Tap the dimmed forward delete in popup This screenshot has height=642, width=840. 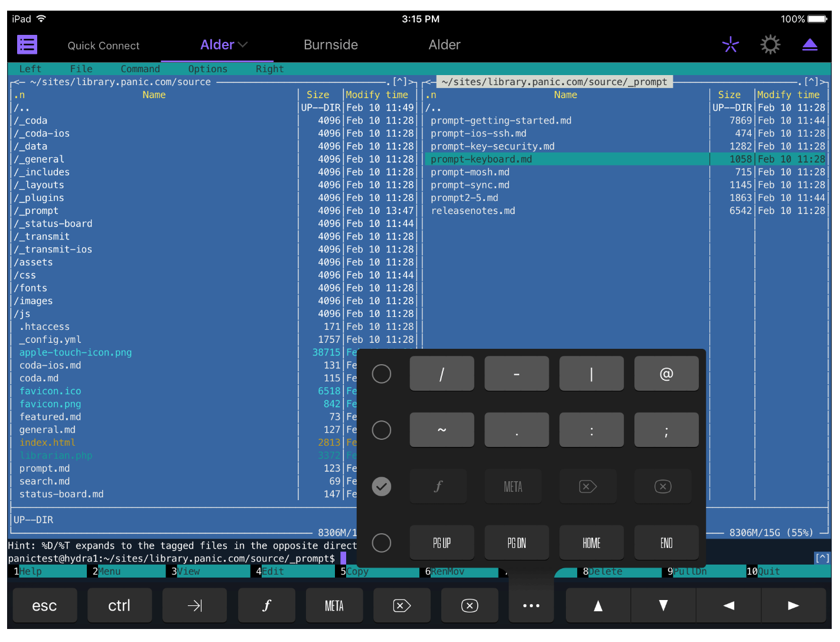588,487
